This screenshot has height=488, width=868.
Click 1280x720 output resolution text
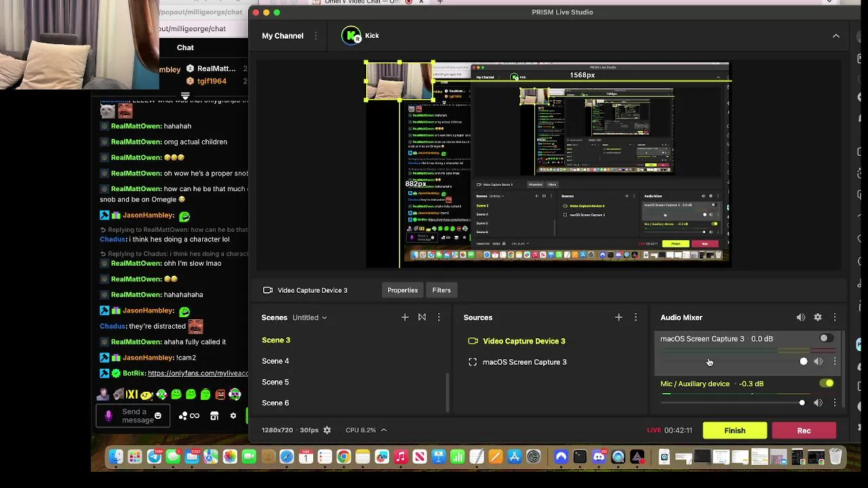click(277, 430)
